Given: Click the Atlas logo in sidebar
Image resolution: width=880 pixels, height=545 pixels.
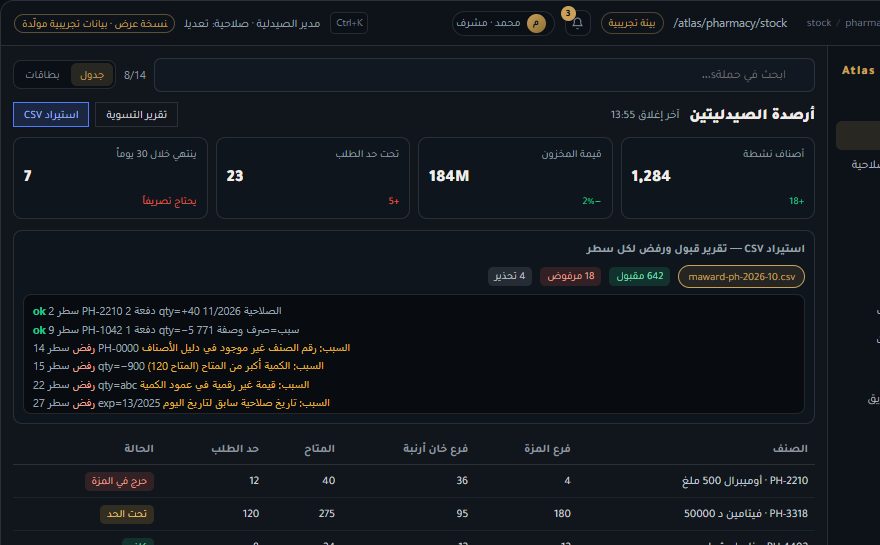Looking at the screenshot, I should [x=858, y=70].
